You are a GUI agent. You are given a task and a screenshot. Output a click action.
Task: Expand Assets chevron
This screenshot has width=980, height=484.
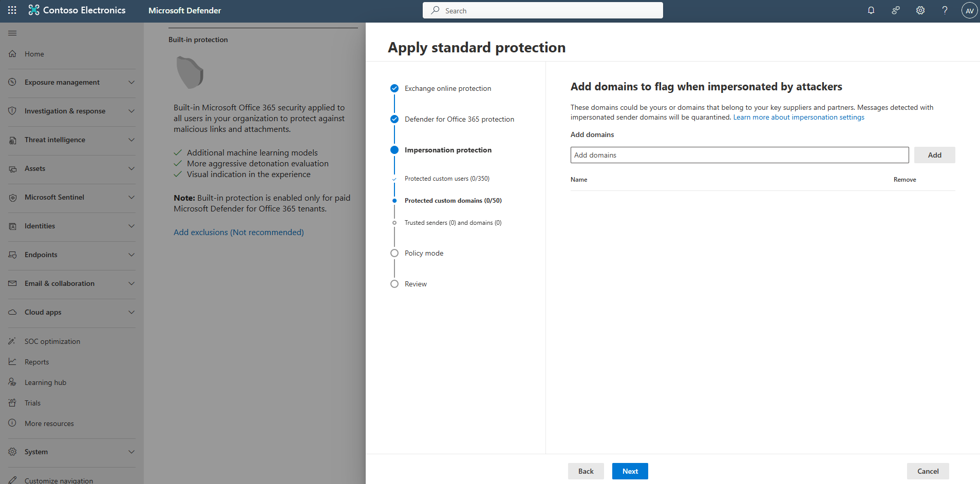tap(131, 168)
